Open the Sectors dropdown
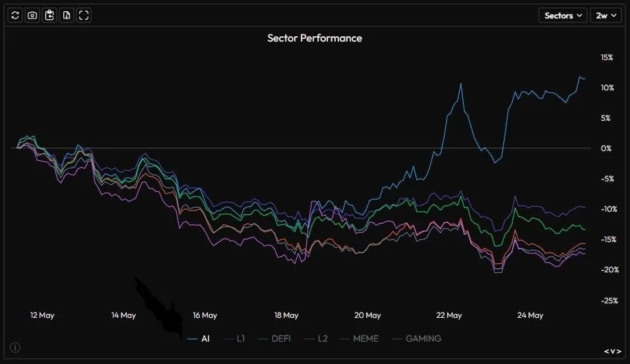The width and height of the screenshot is (630, 364). coord(563,16)
